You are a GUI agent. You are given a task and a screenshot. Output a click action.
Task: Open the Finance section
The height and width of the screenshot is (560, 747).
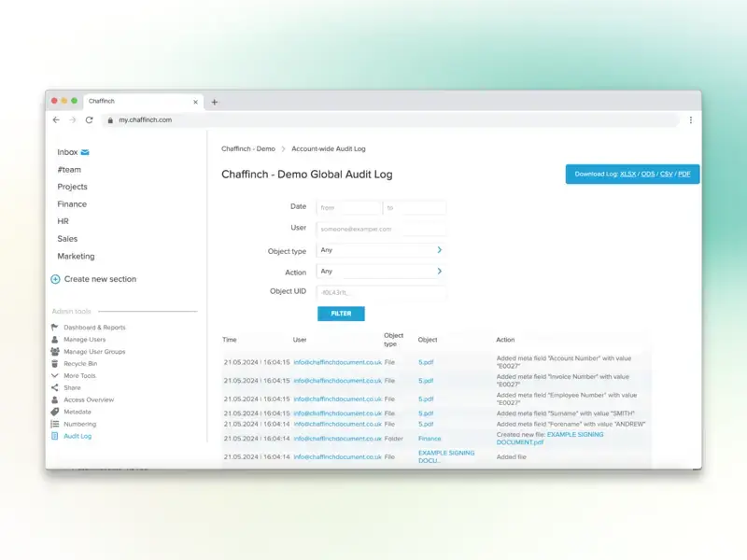click(72, 204)
